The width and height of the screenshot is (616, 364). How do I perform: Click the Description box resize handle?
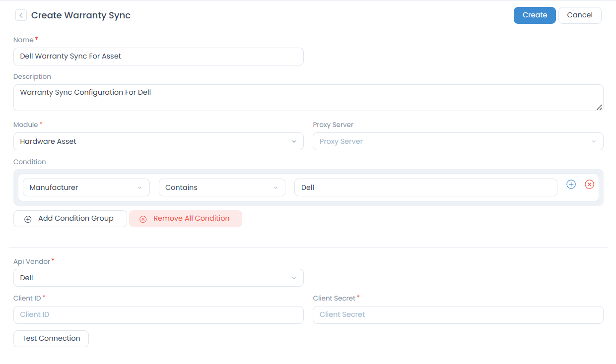coord(599,107)
